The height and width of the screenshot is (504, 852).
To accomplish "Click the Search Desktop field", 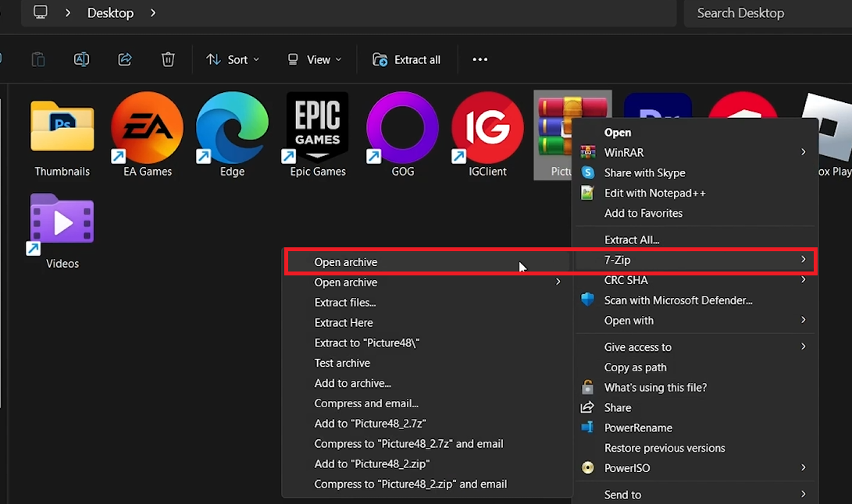I will (740, 13).
